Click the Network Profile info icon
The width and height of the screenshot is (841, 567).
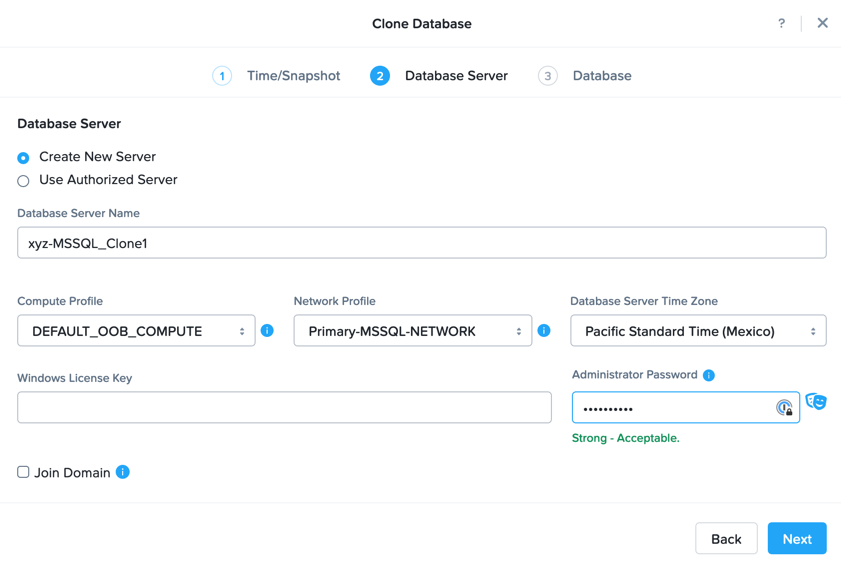point(544,330)
